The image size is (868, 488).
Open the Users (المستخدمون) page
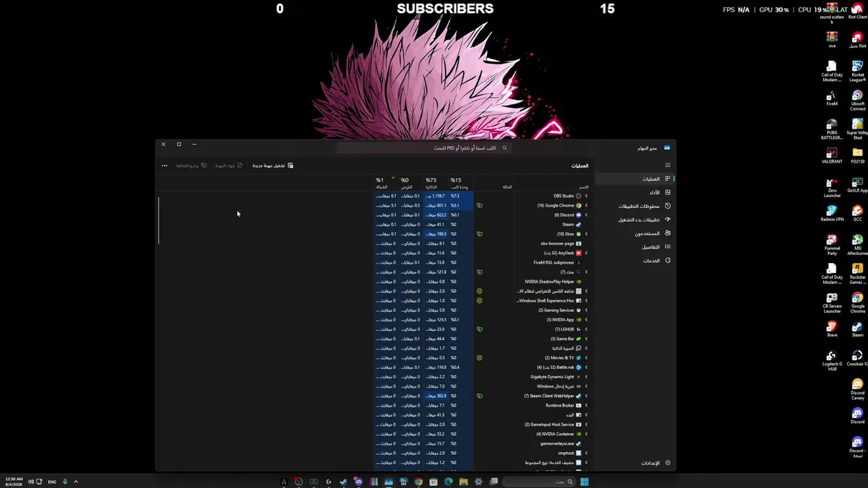pos(634,233)
